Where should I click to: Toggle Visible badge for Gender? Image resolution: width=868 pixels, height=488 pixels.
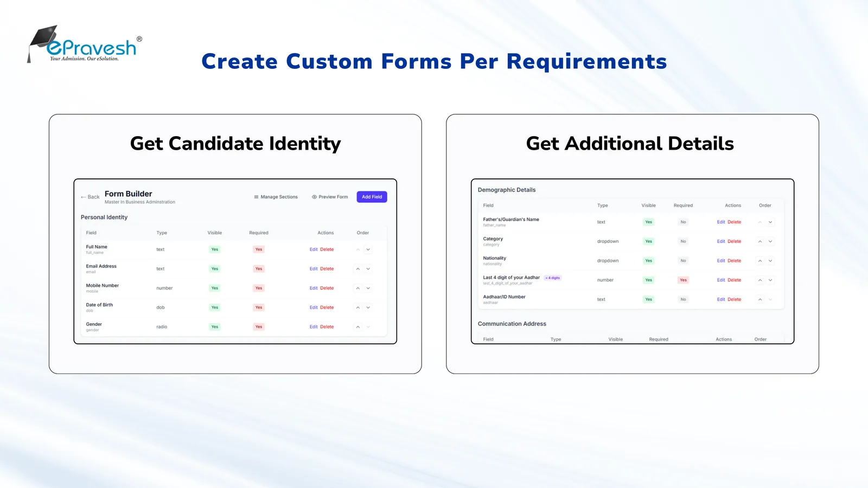click(x=215, y=327)
